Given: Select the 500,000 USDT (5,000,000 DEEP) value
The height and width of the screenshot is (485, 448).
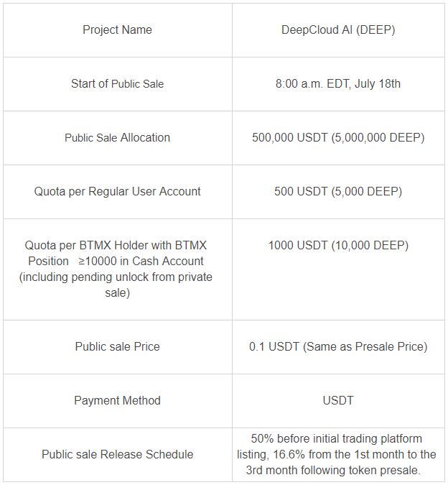Looking at the screenshot, I should [338, 138].
